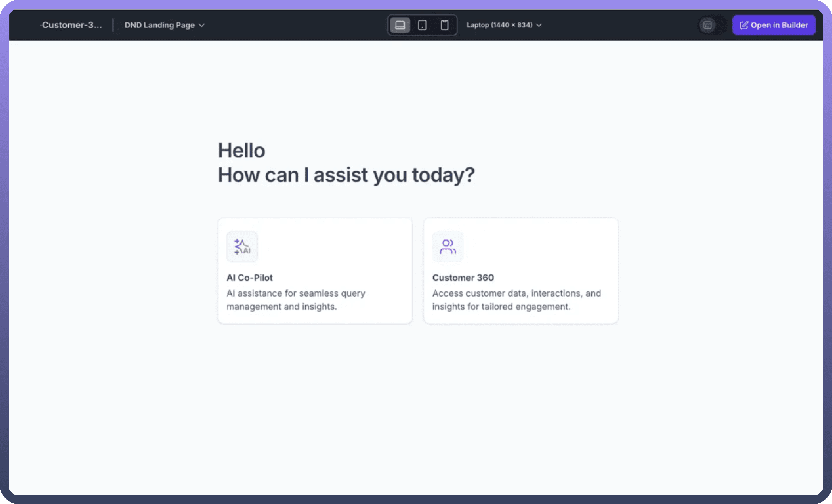Click the "How can I assist you today?" heading
Viewport: 832px width, 504px height.
tap(346, 175)
